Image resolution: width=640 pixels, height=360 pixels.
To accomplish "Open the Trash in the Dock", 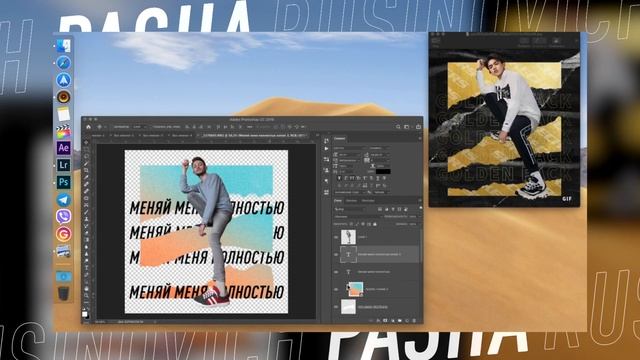I will tap(63, 293).
